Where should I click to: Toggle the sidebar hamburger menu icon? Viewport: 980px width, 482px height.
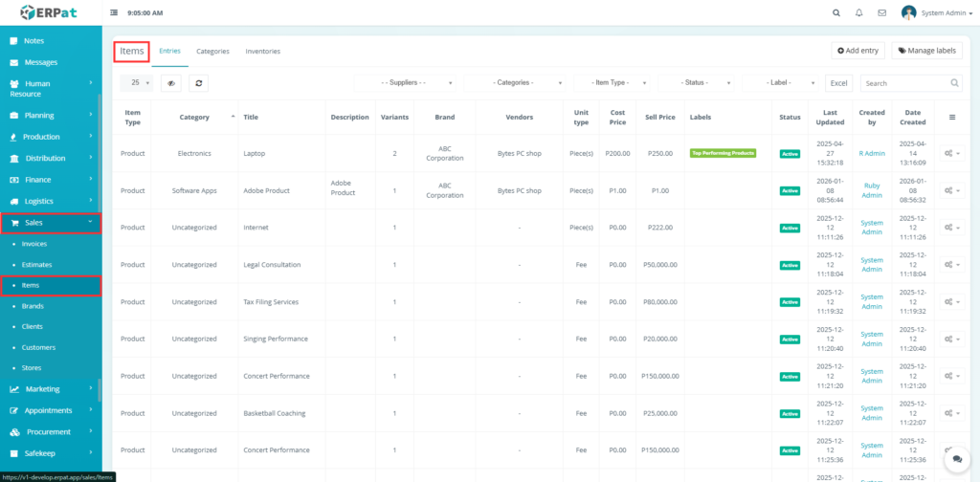pyautogui.click(x=115, y=12)
